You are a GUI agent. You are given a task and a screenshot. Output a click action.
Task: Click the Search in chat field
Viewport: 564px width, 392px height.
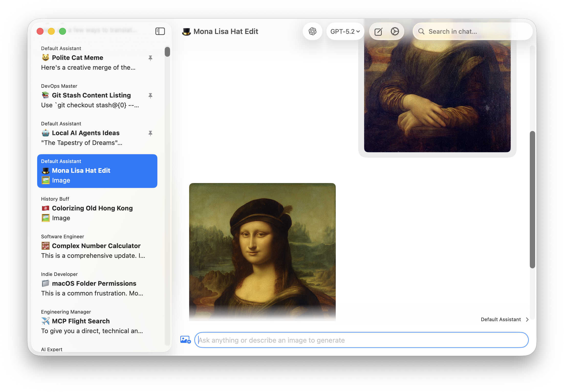point(476,32)
